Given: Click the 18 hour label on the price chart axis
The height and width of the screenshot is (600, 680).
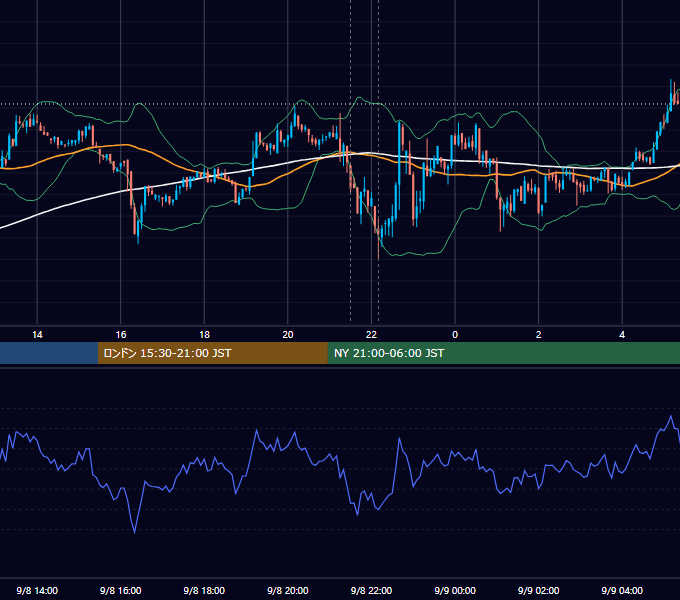Looking at the screenshot, I should pos(204,335).
